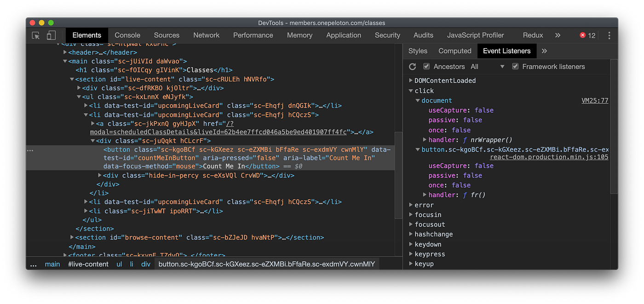Click the Event Listeners pane scrollbar

point(614,126)
